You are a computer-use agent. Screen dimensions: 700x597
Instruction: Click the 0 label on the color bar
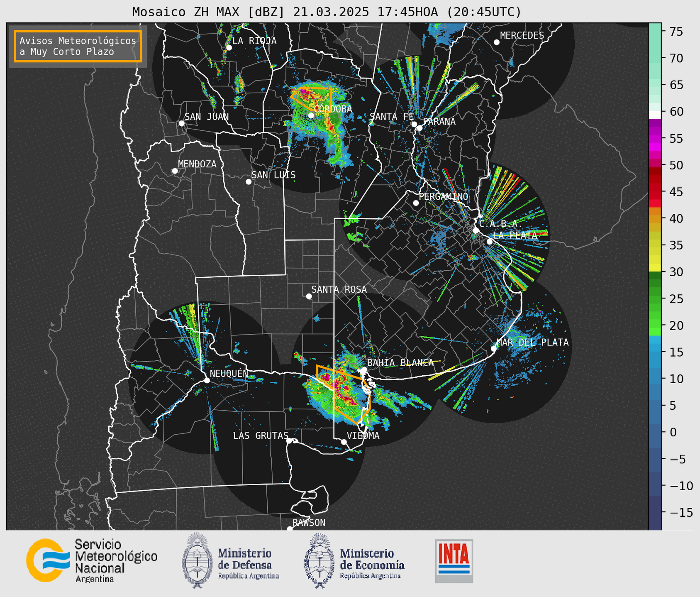[x=673, y=432]
